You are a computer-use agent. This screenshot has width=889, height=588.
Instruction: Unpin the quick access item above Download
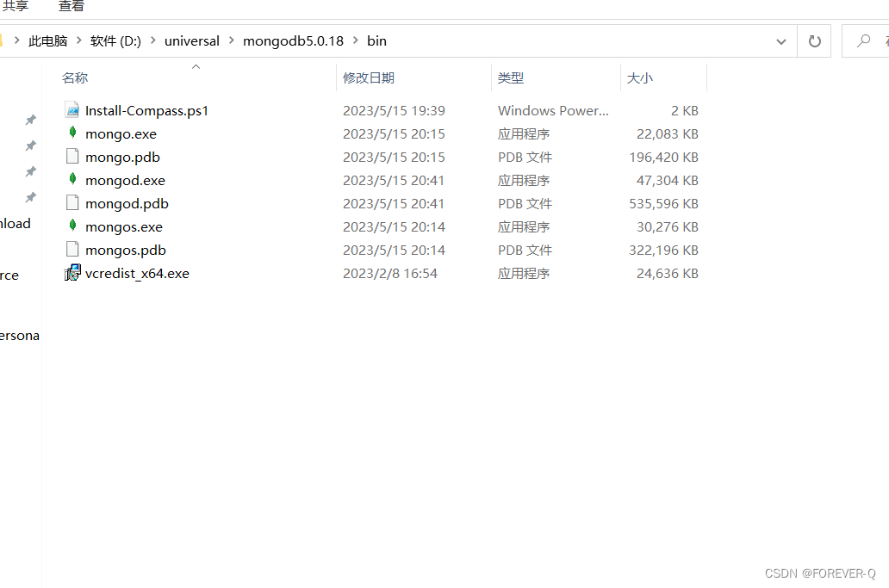(x=31, y=197)
